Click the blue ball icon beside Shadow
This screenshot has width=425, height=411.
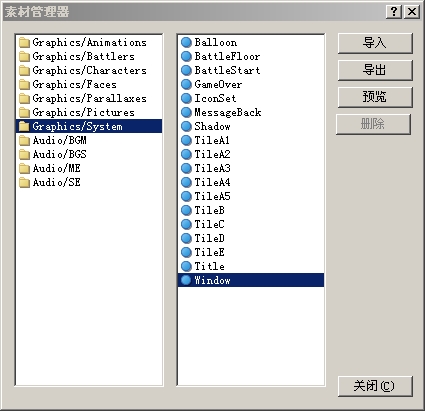point(186,127)
